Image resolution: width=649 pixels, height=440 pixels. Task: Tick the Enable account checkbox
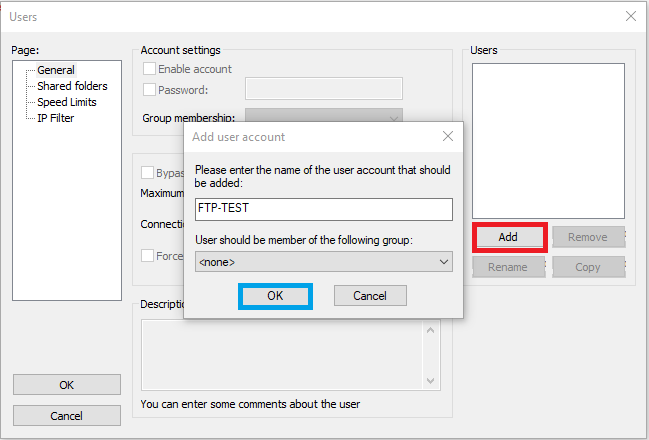tap(149, 69)
